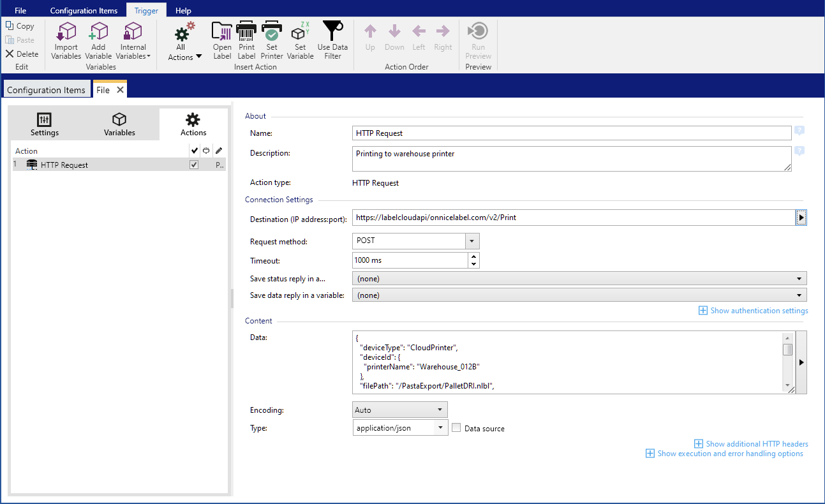Open the Variables panel tab
Image resolution: width=825 pixels, height=504 pixels.
point(119,125)
